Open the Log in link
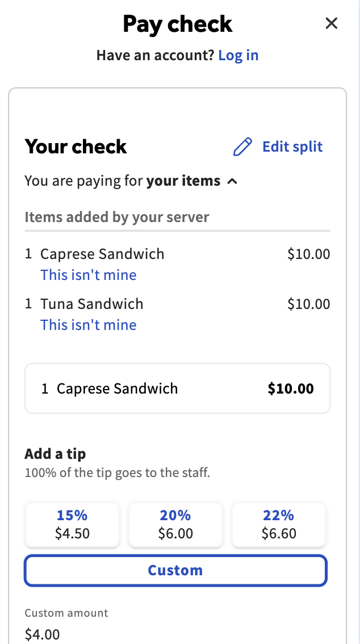The width and height of the screenshot is (360, 644). [238, 55]
